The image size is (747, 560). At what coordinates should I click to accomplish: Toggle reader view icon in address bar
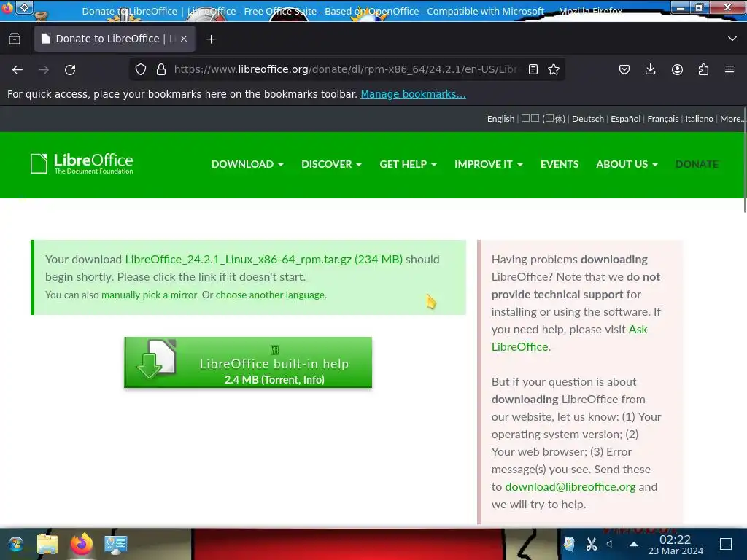[533, 69]
